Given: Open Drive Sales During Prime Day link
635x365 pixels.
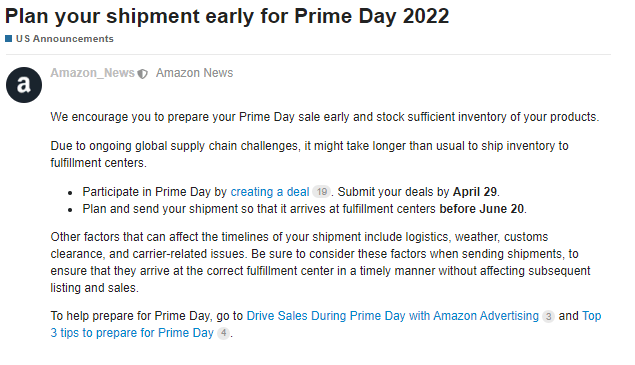Looking at the screenshot, I should (x=392, y=316).
